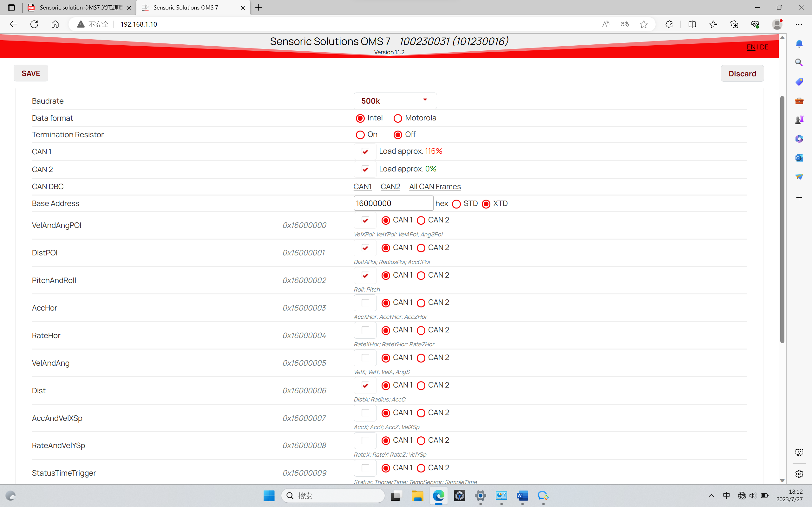Open the All CAN Frames link

click(435, 186)
